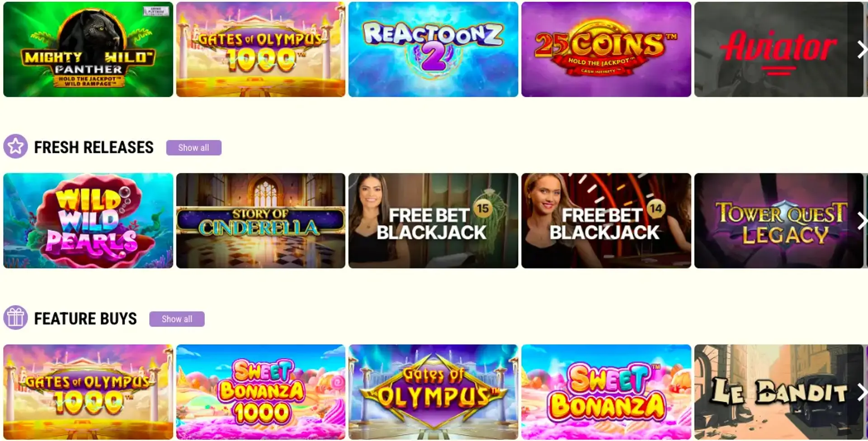868x441 pixels.
Task: Select the Sweet Bonanza game tile
Action: [606, 392]
